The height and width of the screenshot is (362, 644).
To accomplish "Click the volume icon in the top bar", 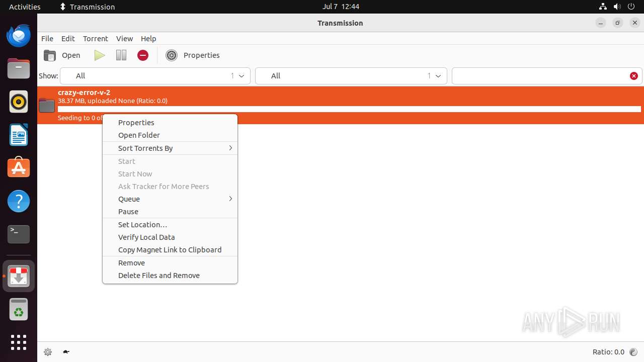I will (617, 7).
